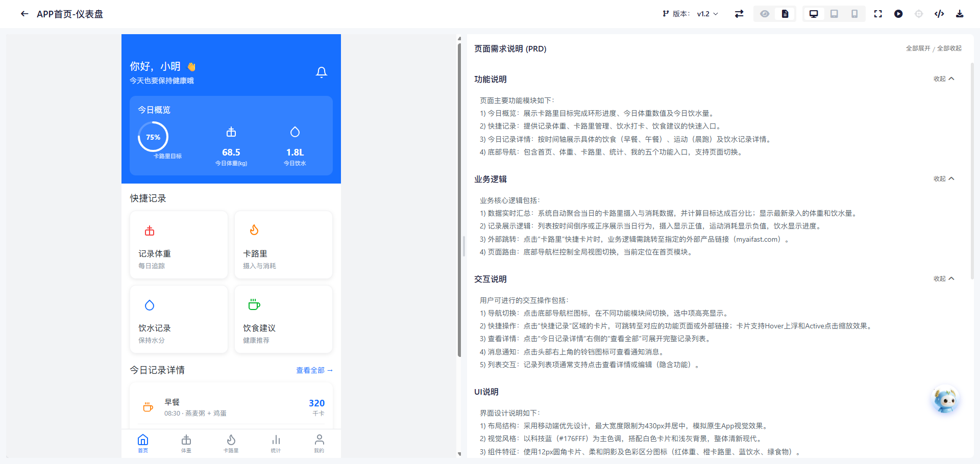Click the play preview button
Viewport: 980px width, 464px height.
(x=898, y=14)
